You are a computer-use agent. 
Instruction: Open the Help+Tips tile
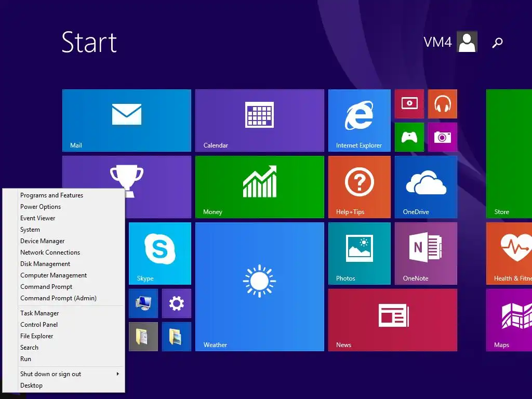(x=360, y=187)
